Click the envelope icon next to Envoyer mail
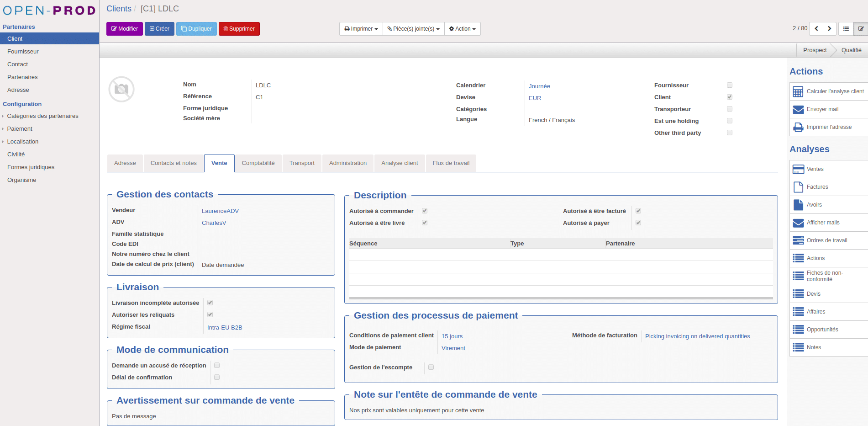 coord(798,110)
